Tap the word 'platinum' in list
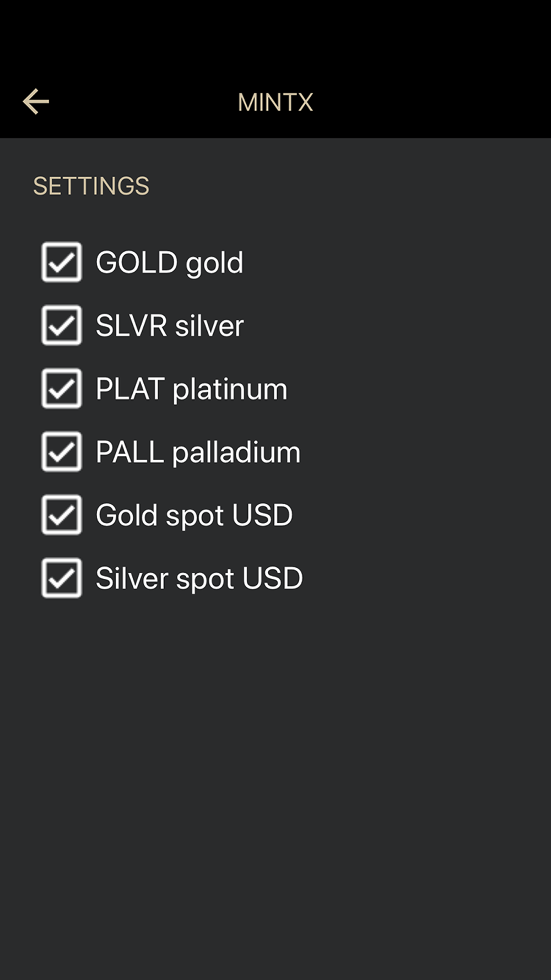The height and width of the screenshot is (980, 551). click(230, 390)
